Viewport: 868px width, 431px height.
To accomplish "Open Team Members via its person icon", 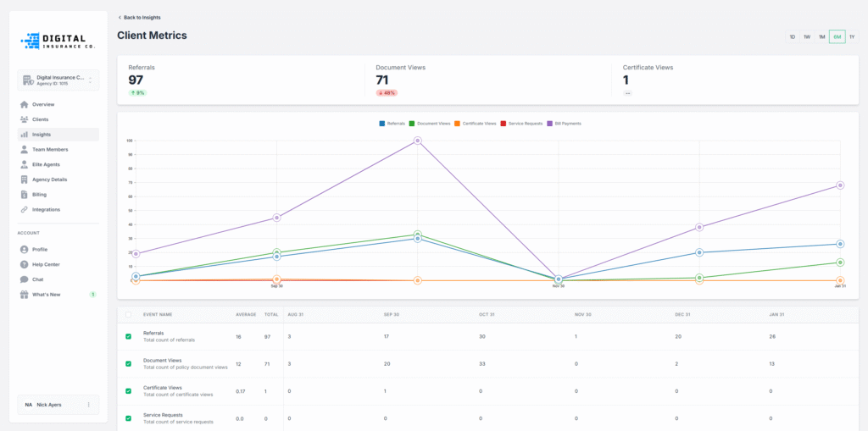I will coord(24,149).
